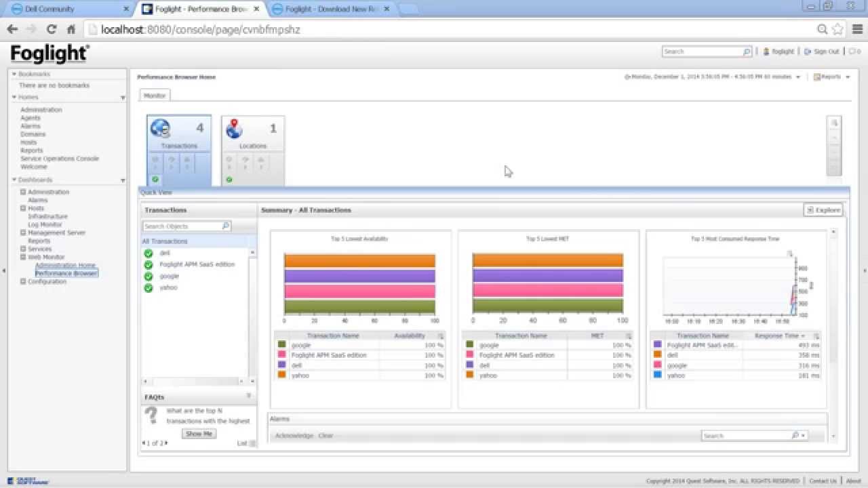Click the green status check on Locations tile

tap(229, 180)
